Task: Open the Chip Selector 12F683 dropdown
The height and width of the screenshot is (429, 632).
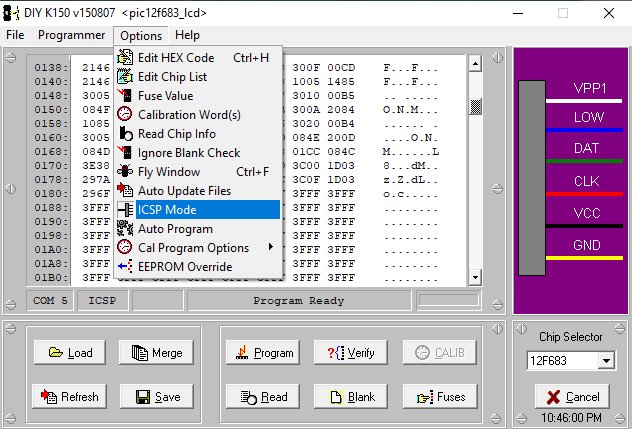Action: click(x=607, y=360)
